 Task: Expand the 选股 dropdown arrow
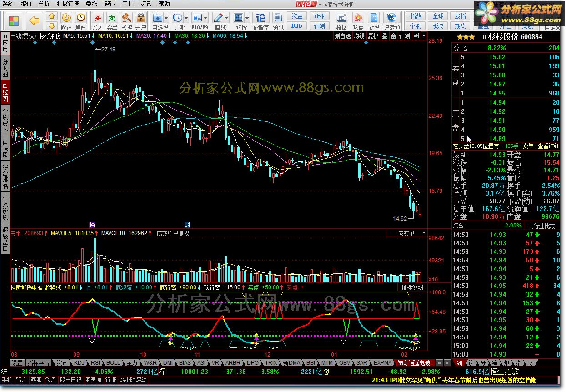(x=248, y=18)
